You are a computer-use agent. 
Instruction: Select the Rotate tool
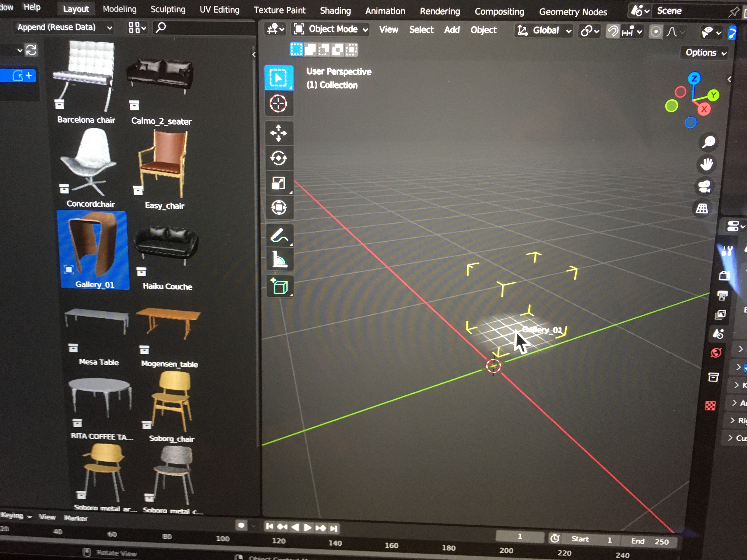[278, 158]
